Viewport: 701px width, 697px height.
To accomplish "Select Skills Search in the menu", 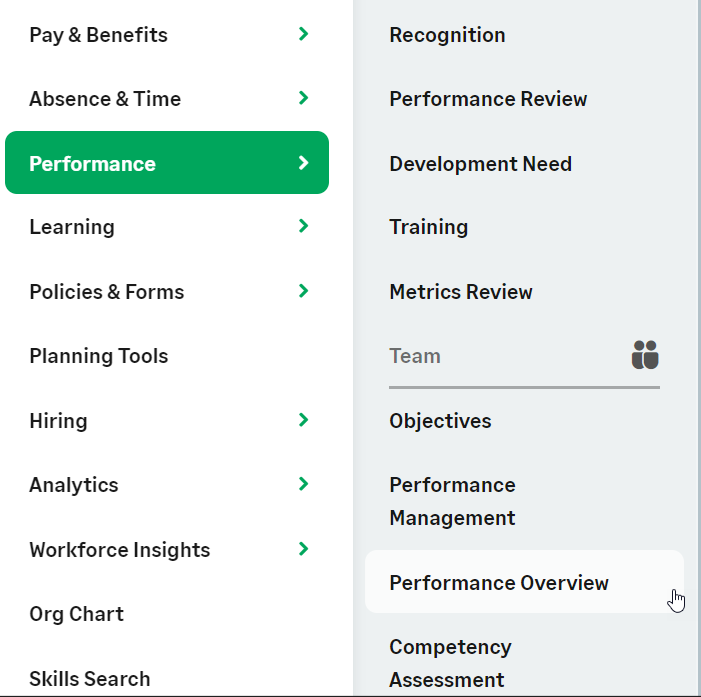I will click(90, 679).
